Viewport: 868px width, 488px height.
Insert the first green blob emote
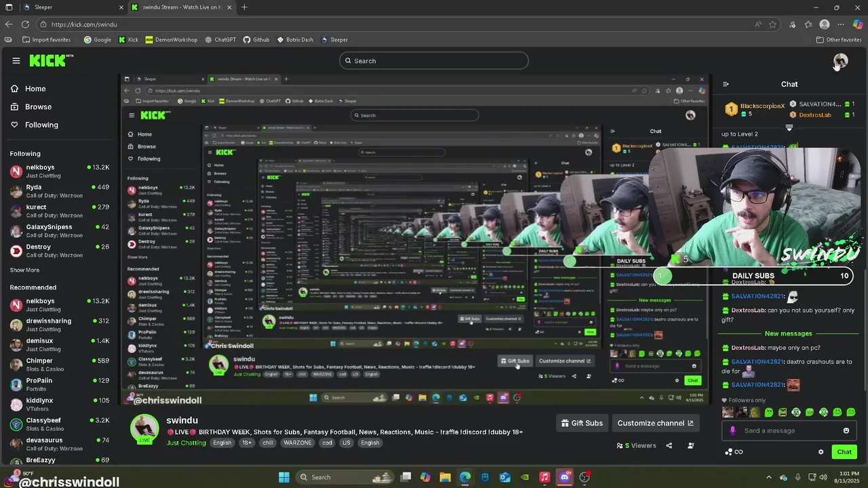[769, 412]
